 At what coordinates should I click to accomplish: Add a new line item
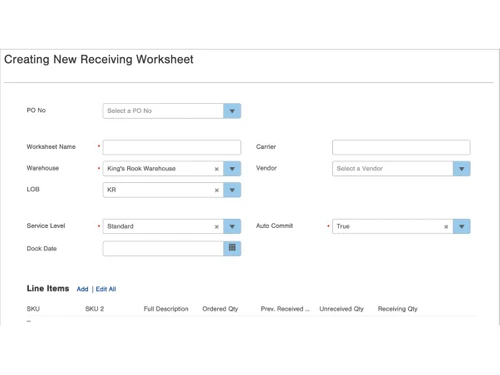(82, 289)
